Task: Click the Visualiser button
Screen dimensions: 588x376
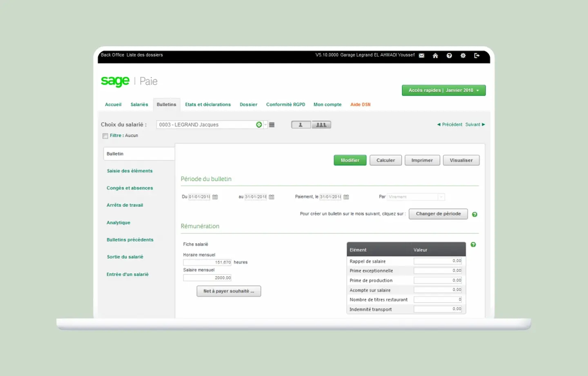Action: pyautogui.click(x=461, y=161)
